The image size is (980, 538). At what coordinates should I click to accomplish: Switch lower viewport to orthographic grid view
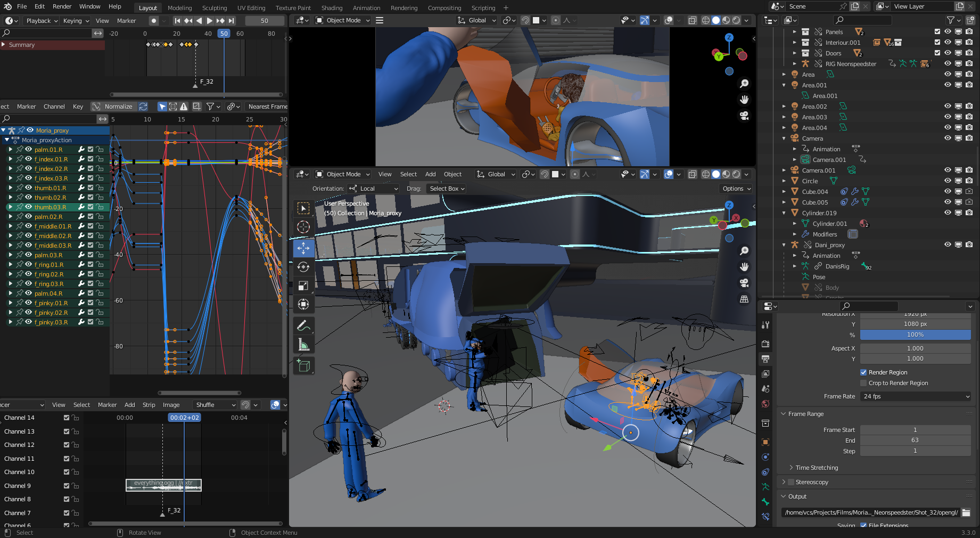[x=744, y=299]
